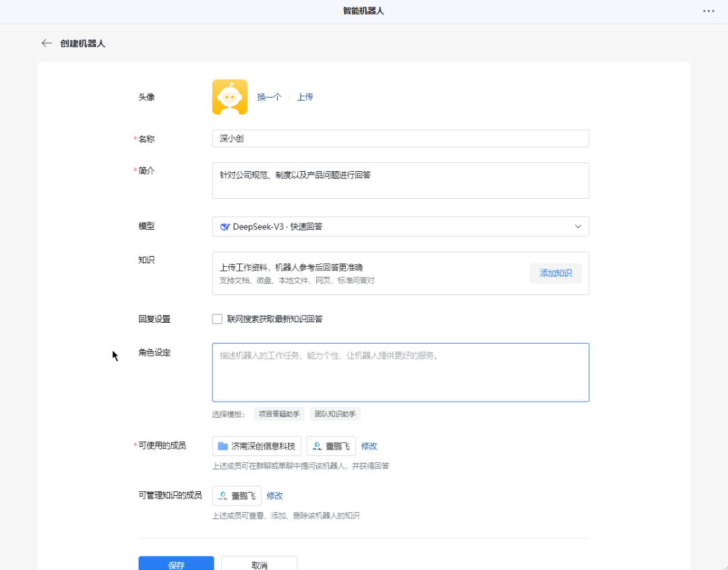Click the 添加知识 button

click(555, 273)
